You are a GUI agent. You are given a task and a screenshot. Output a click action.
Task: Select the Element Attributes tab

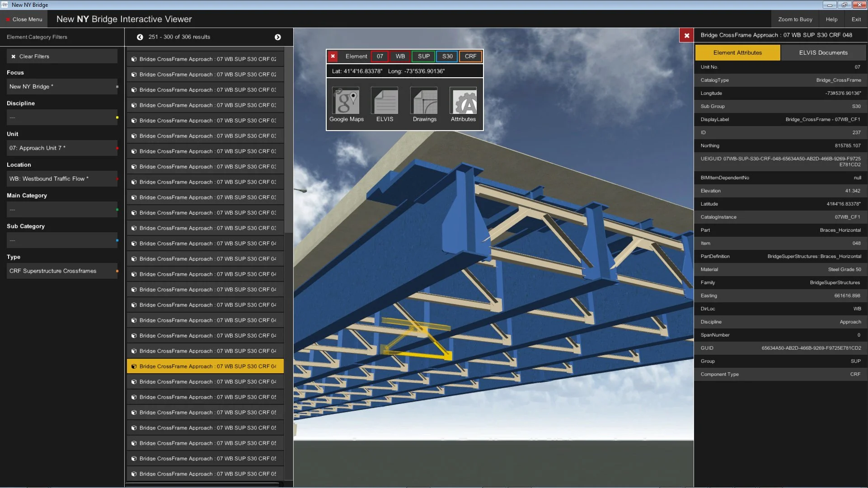(x=737, y=53)
